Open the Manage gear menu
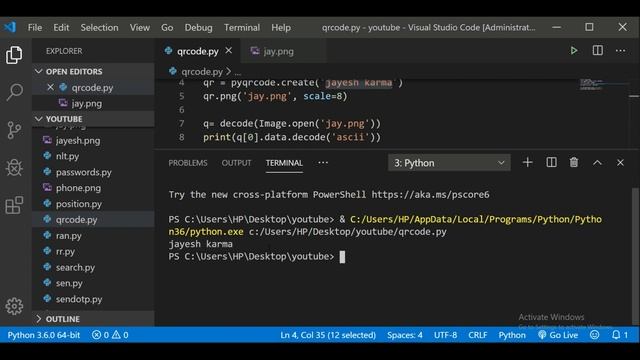This screenshot has width=640, height=360. pos(14,306)
